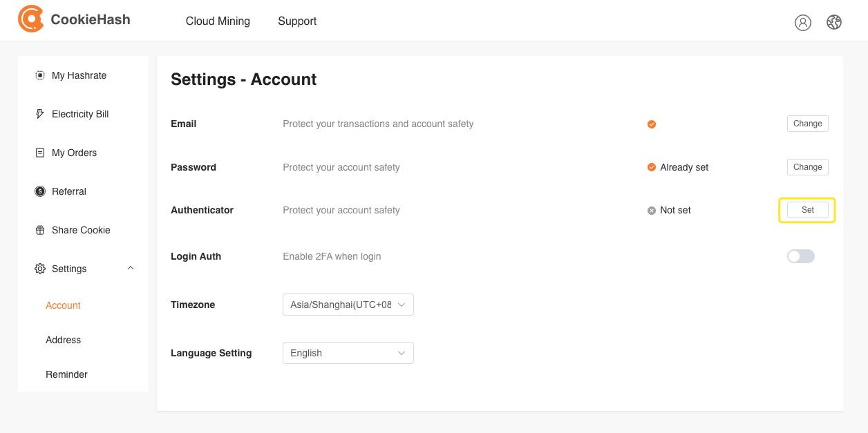
Task: Open the Timezone Asia/Shanghai dropdown
Action: point(348,305)
